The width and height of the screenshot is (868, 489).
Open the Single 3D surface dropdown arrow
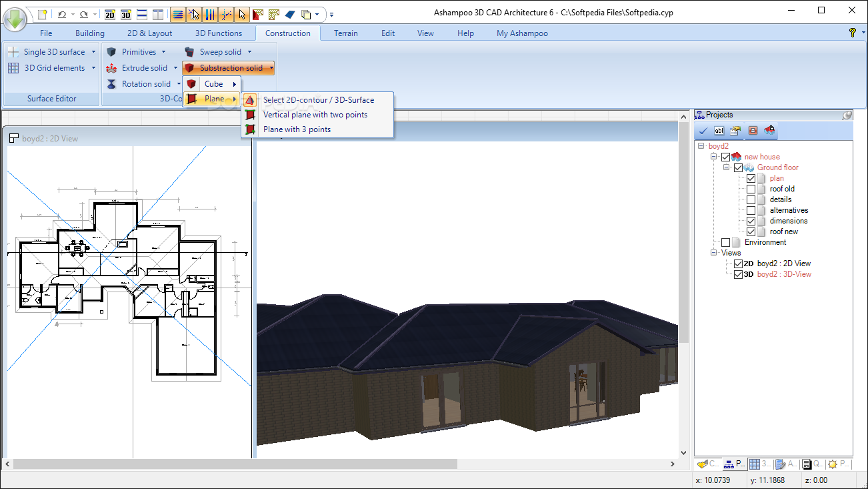tap(93, 52)
